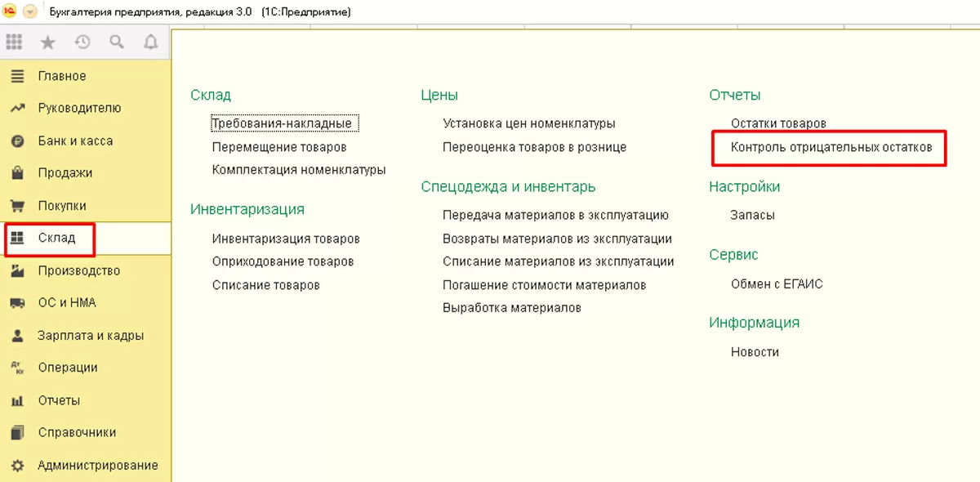This screenshot has width=980, height=482.
Task: Click the Зарплата и кадры person icon
Action: tap(17, 336)
